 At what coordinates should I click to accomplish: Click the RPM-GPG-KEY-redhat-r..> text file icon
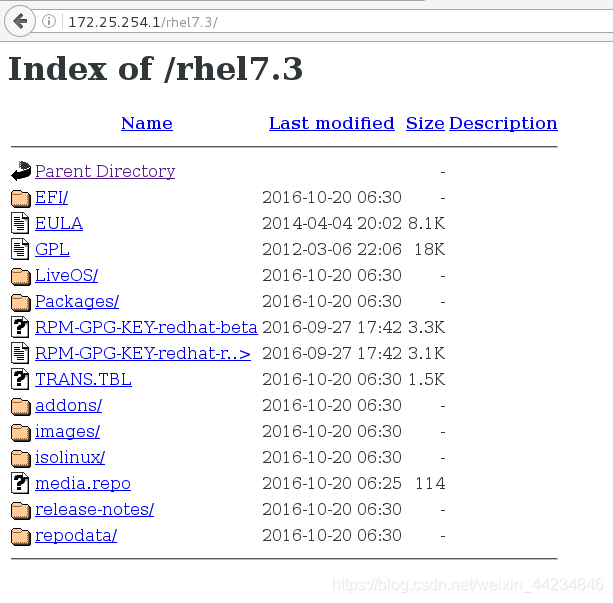[20, 353]
